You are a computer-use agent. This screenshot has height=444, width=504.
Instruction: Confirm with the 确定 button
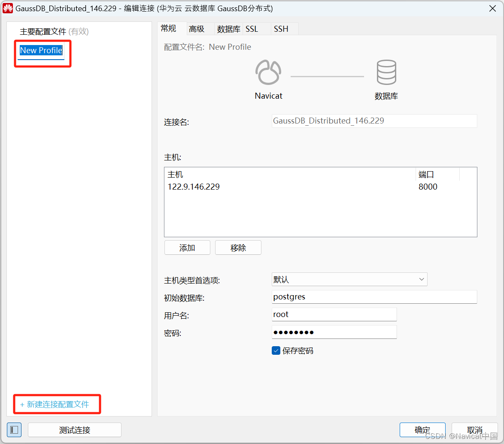pyautogui.click(x=422, y=430)
